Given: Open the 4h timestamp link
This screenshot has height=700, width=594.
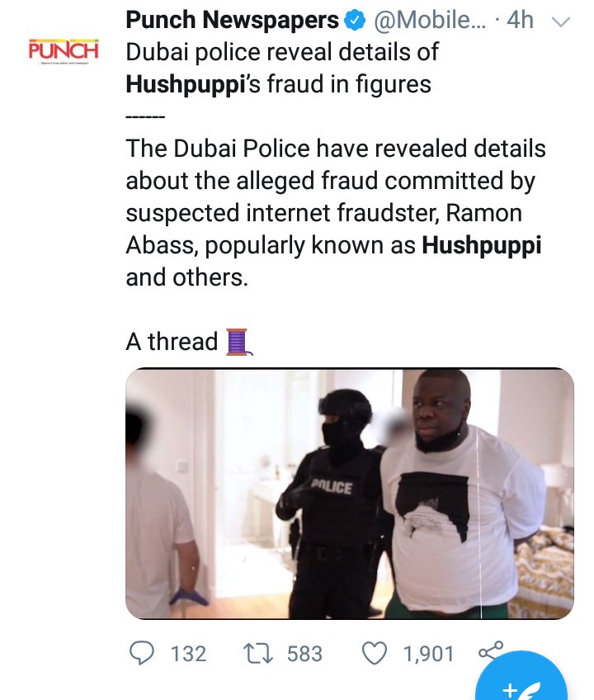Looking at the screenshot, I should tap(520, 20).
